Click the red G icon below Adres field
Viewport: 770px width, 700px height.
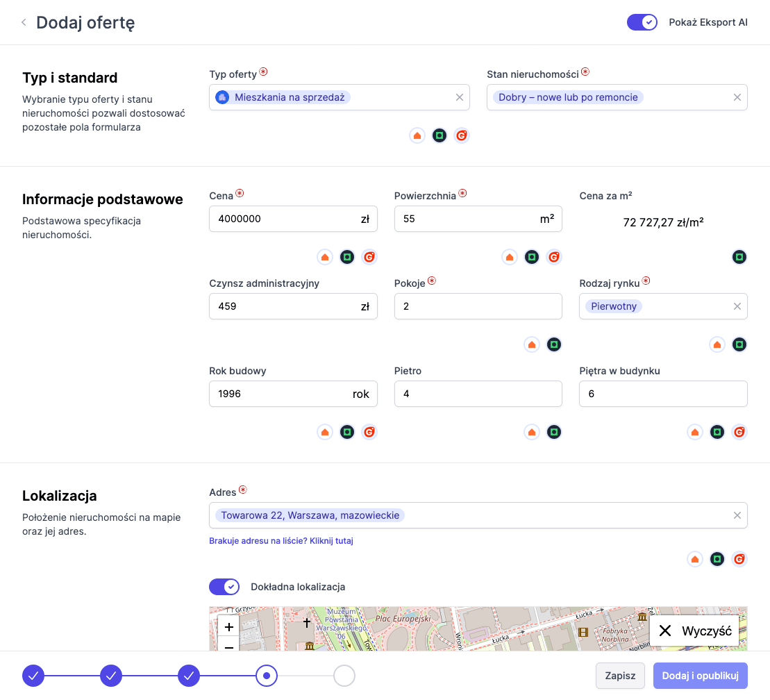click(x=739, y=559)
